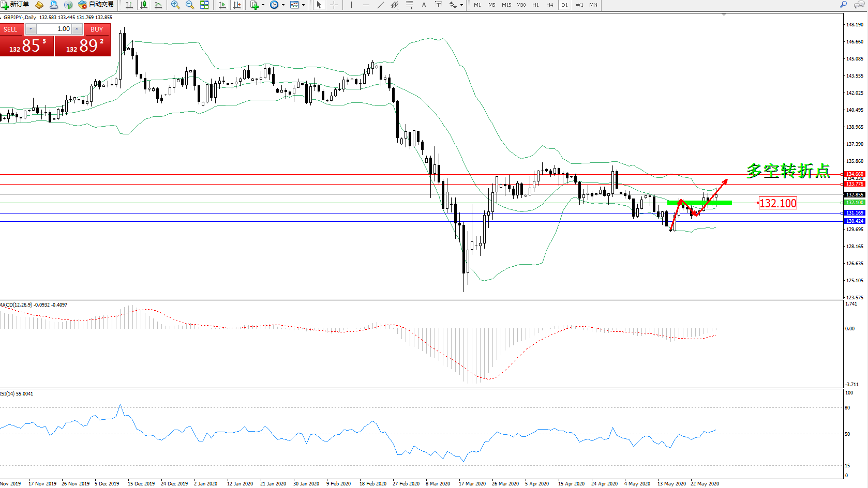Zoom out of the chart
The height and width of the screenshot is (488, 868).
tap(190, 5)
